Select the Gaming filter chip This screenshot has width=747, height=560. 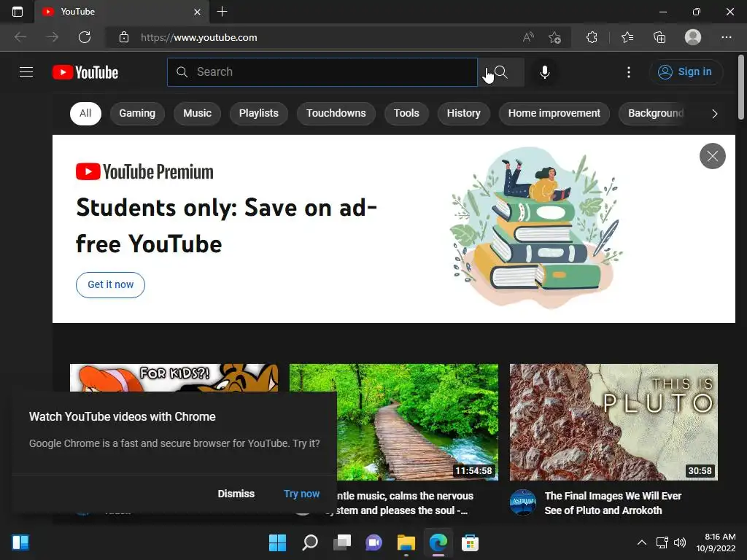coord(137,113)
